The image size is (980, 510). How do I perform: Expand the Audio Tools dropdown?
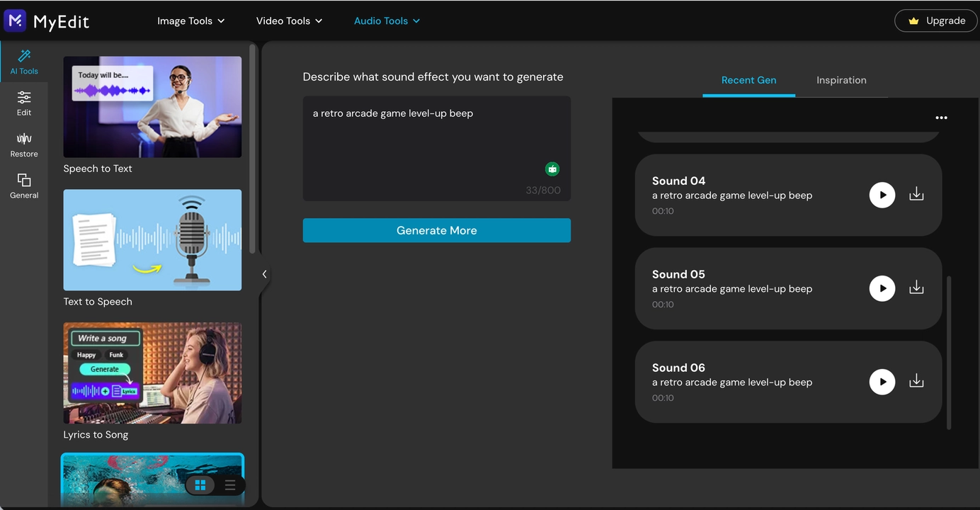tap(387, 21)
